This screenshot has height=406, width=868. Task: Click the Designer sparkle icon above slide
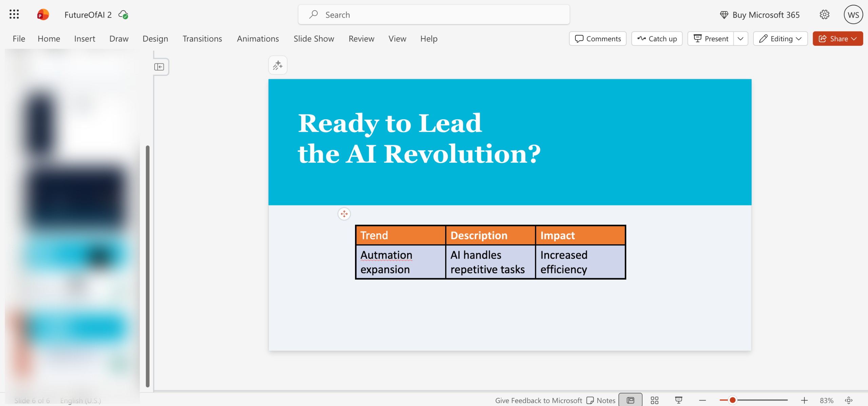pyautogui.click(x=278, y=65)
